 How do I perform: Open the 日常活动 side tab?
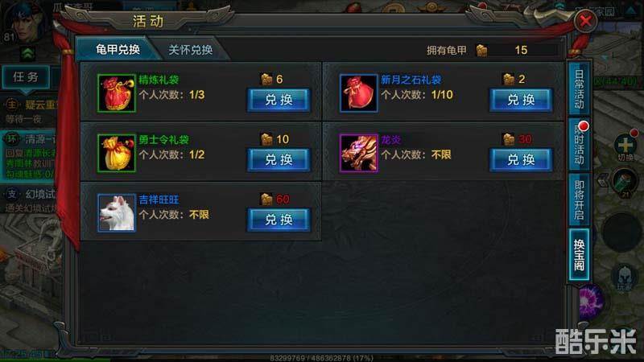(x=579, y=88)
